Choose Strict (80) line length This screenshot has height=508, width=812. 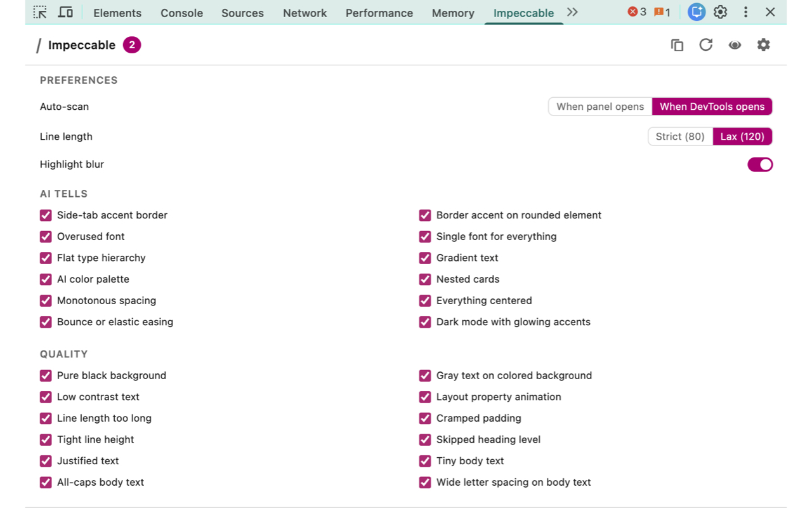click(680, 137)
